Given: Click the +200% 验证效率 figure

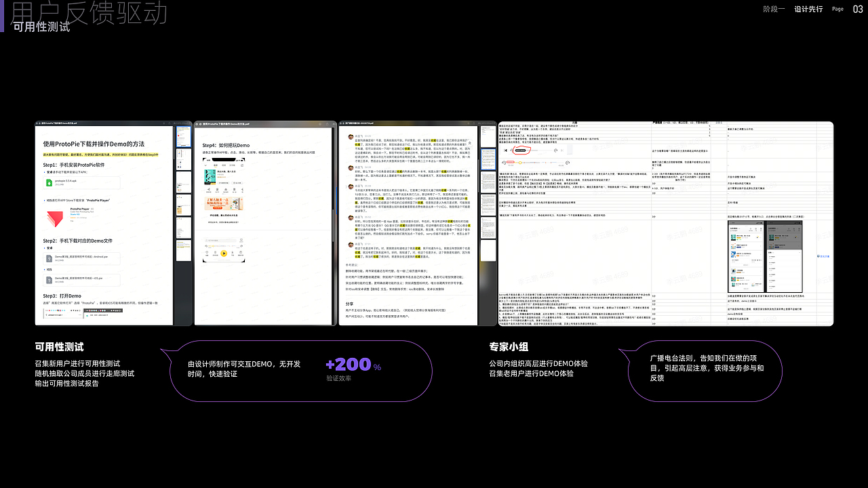Looking at the screenshot, I should click(353, 369).
